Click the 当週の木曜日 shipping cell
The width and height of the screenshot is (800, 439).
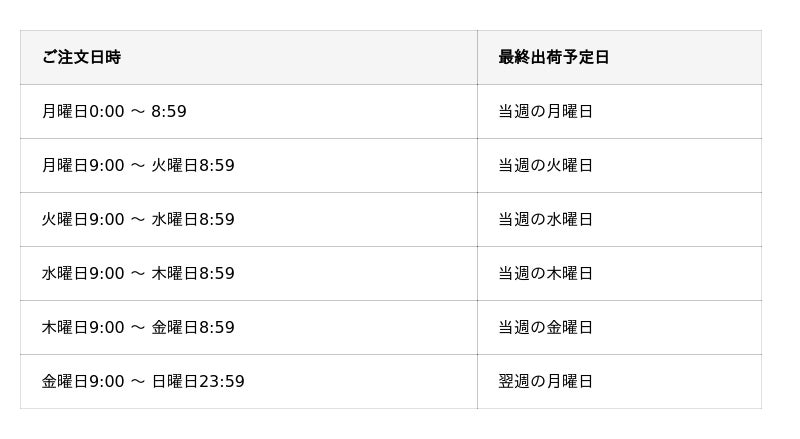546,274
